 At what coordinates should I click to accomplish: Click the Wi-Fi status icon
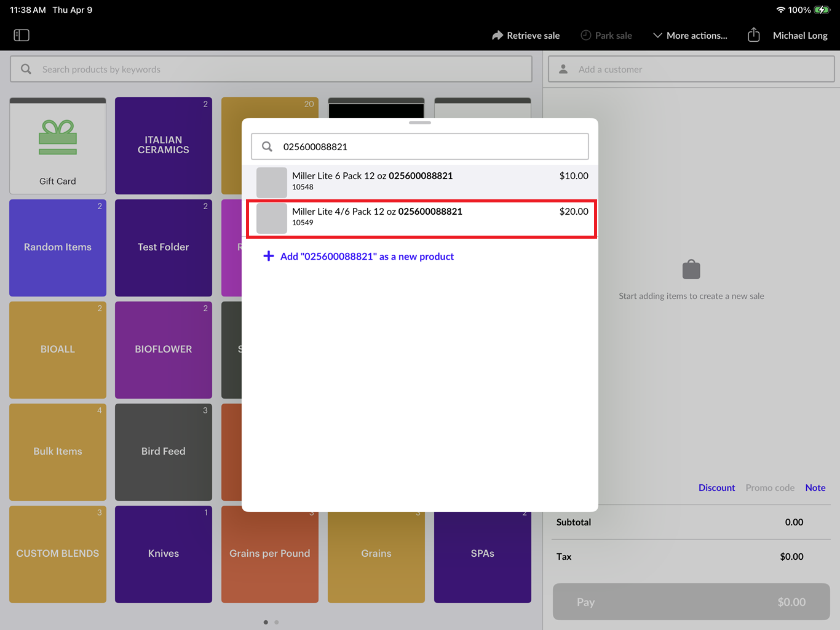(x=781, y=10)
